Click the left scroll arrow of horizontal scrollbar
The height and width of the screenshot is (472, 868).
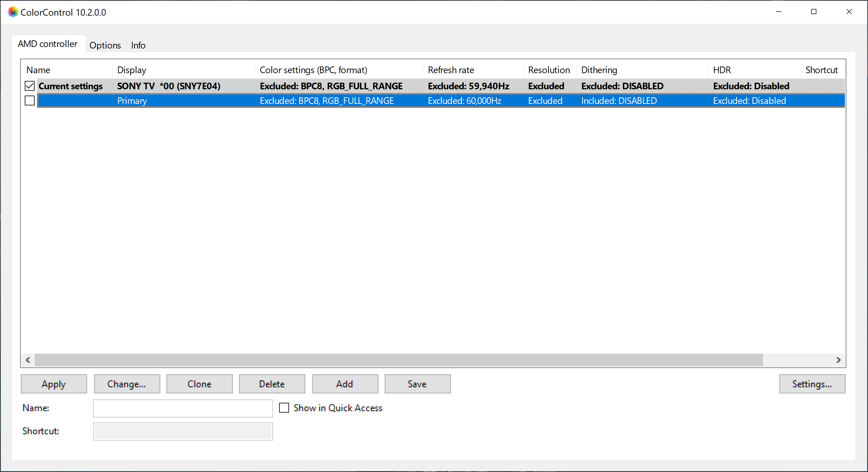28,360
